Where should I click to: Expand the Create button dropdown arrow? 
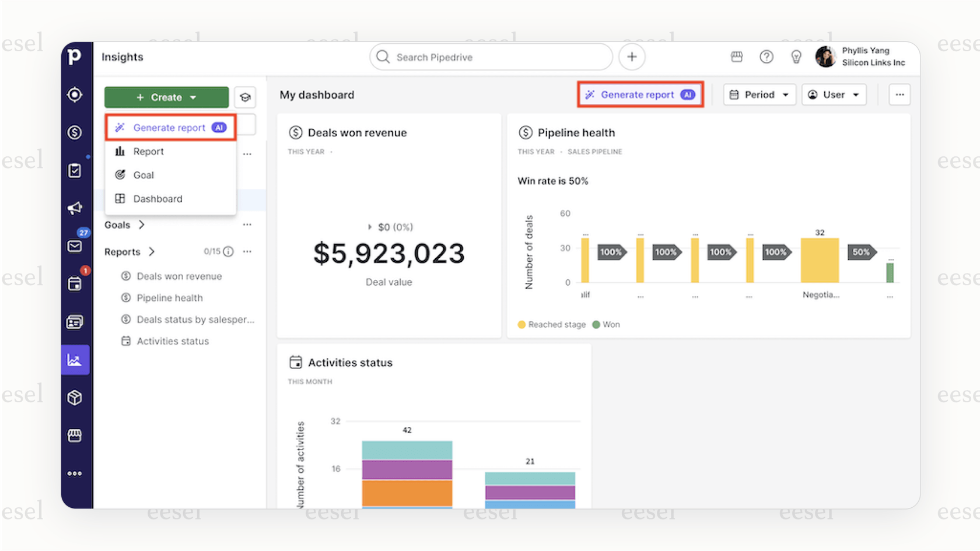coord(192,97)
